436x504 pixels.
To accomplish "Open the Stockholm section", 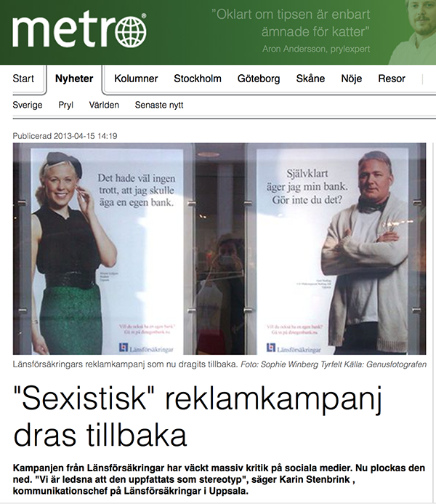I will pos(198,79).
